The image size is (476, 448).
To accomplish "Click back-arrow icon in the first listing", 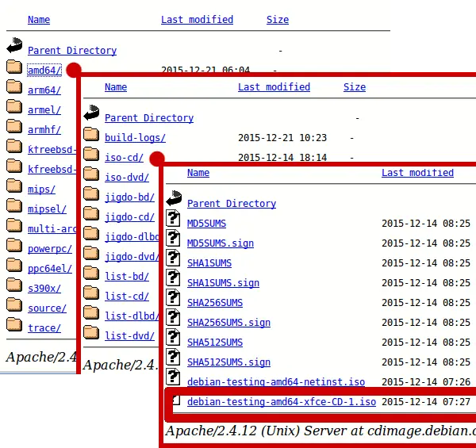I will pos(14,45).
